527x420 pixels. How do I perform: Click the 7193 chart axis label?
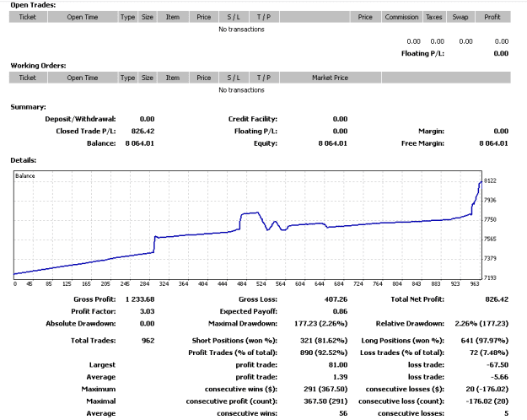click(x=490, y=277)
